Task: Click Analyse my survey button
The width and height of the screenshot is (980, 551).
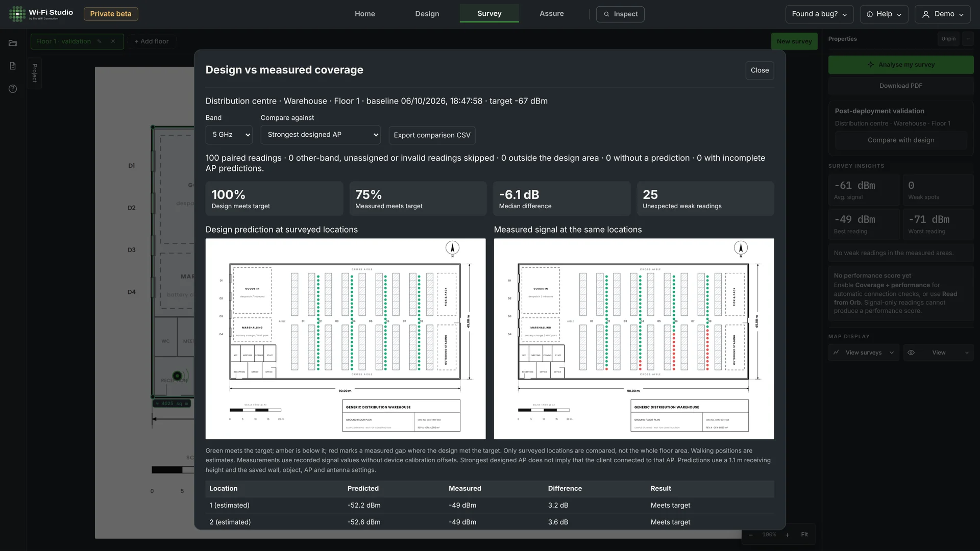Action: (x=901, y=65)
